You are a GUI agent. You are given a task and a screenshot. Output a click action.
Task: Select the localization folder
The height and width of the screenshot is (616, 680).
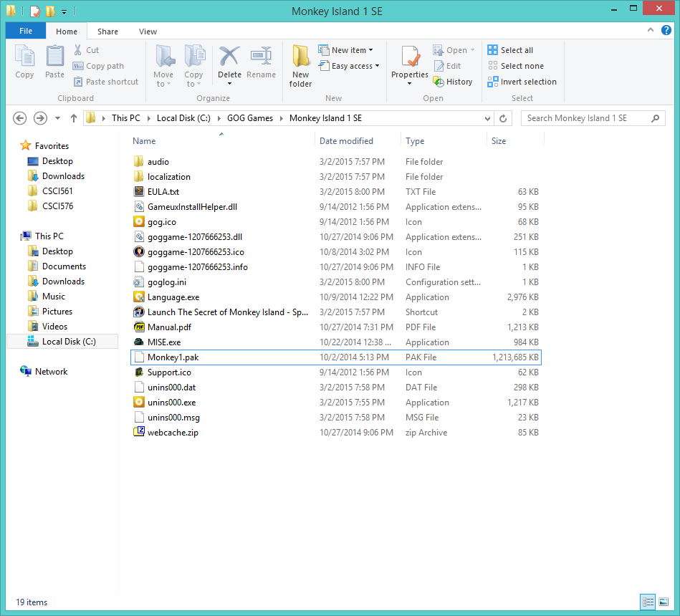335,177
